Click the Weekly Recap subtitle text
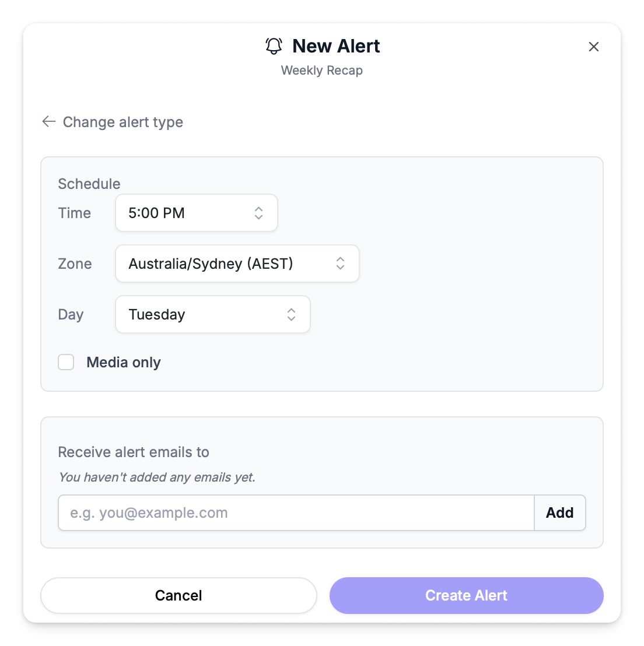644x646 pixels. [x=322, y=71]
